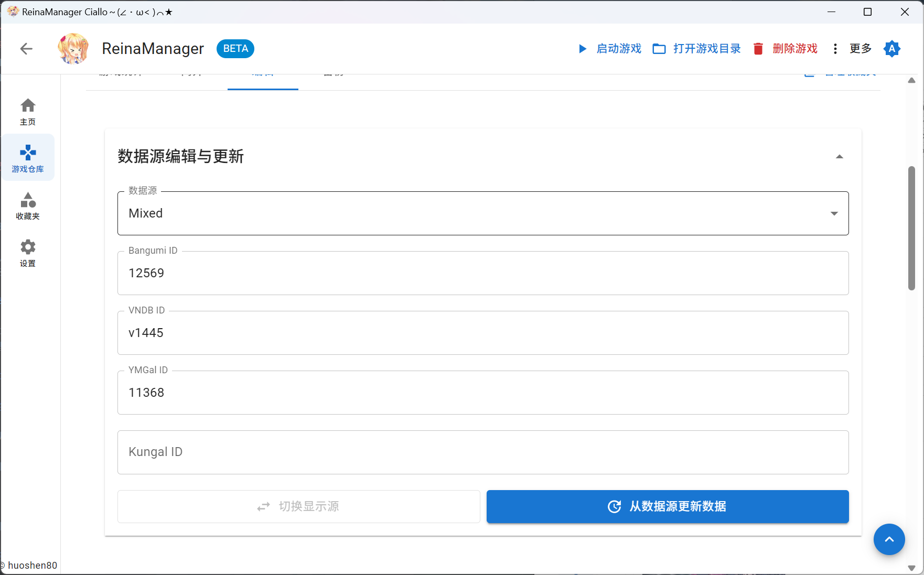Open 设置 in sidebar
The width and height of the screenshot is (924, 575).
28,252
